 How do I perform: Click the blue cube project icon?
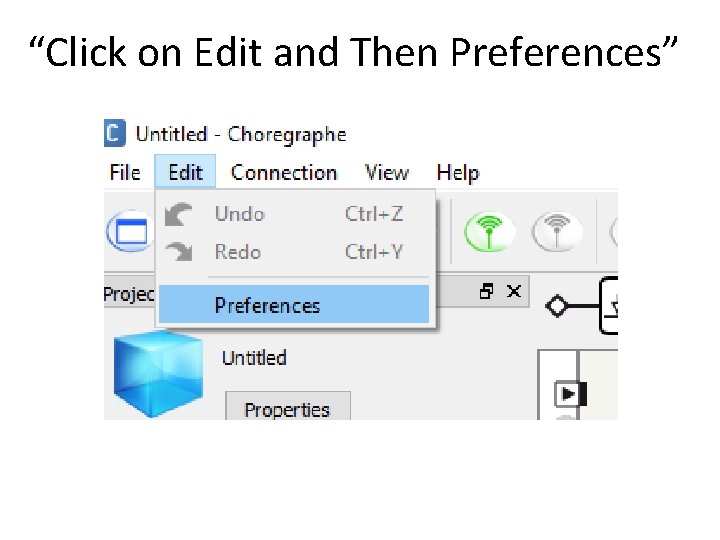point(158,374)
